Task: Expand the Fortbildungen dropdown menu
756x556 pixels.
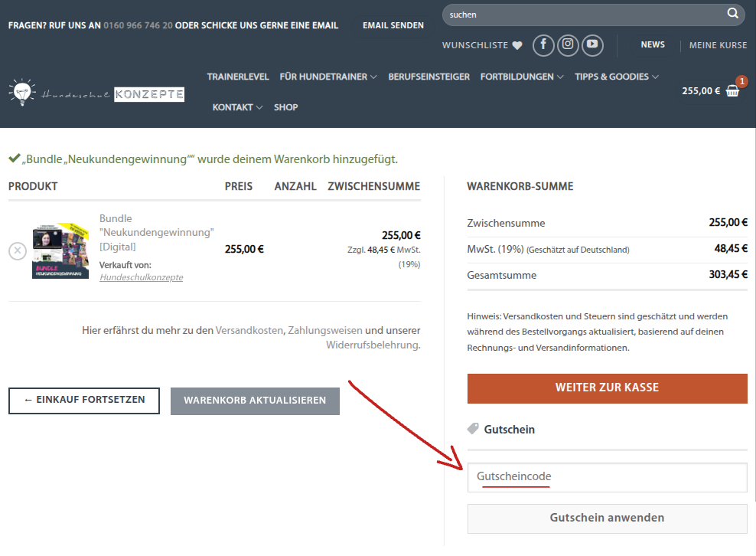Action: click(x=522, y=77)
